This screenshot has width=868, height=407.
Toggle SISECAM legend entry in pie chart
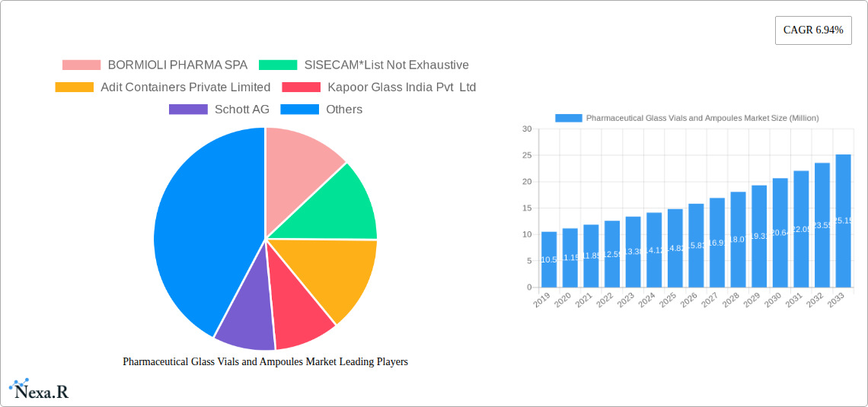pyautogui.click(x=363, y=65)
